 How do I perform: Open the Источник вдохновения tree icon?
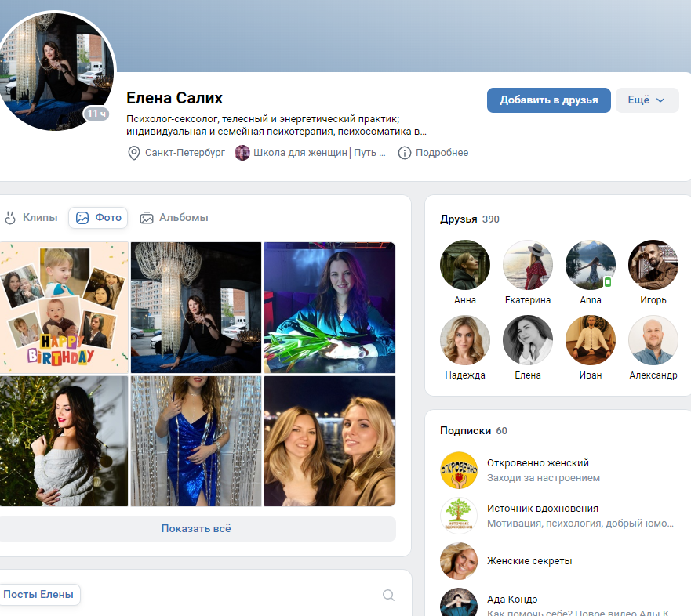(459, 516)
